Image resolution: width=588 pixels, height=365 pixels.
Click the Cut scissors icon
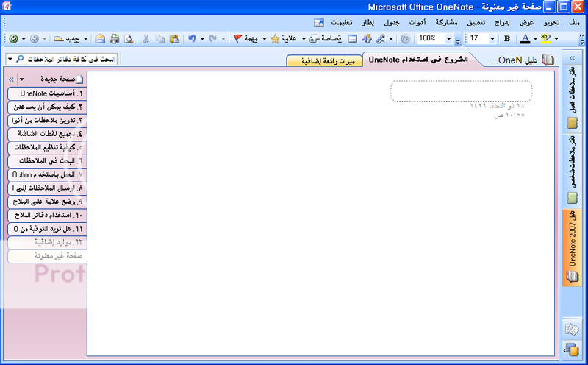tap(146, 39)
